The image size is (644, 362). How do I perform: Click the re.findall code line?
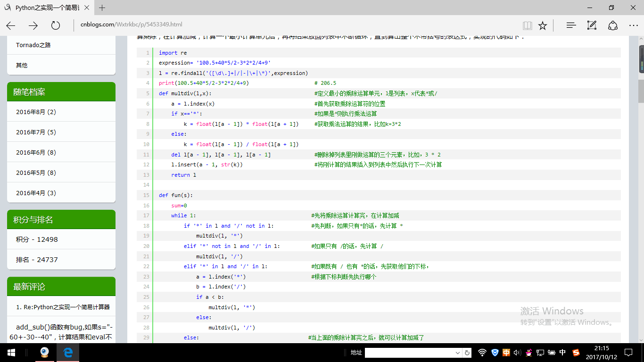pyautogui.click(x=233, y=73)
